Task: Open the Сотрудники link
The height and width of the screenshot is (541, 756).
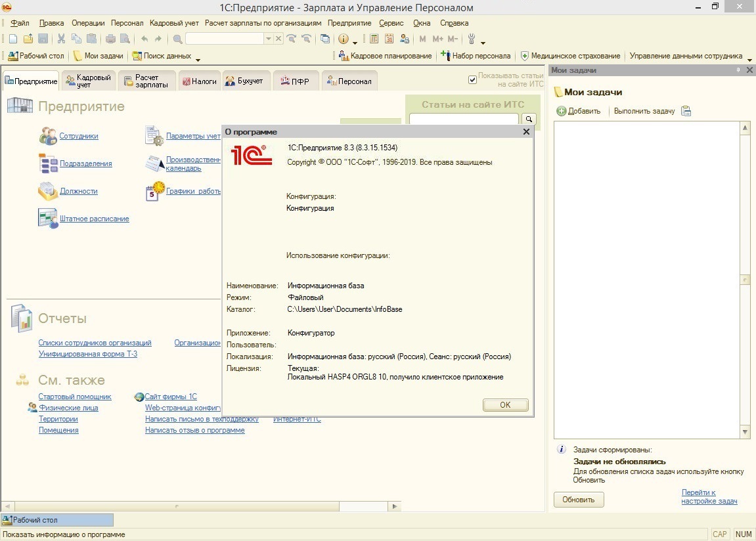Action: point(79,136)
